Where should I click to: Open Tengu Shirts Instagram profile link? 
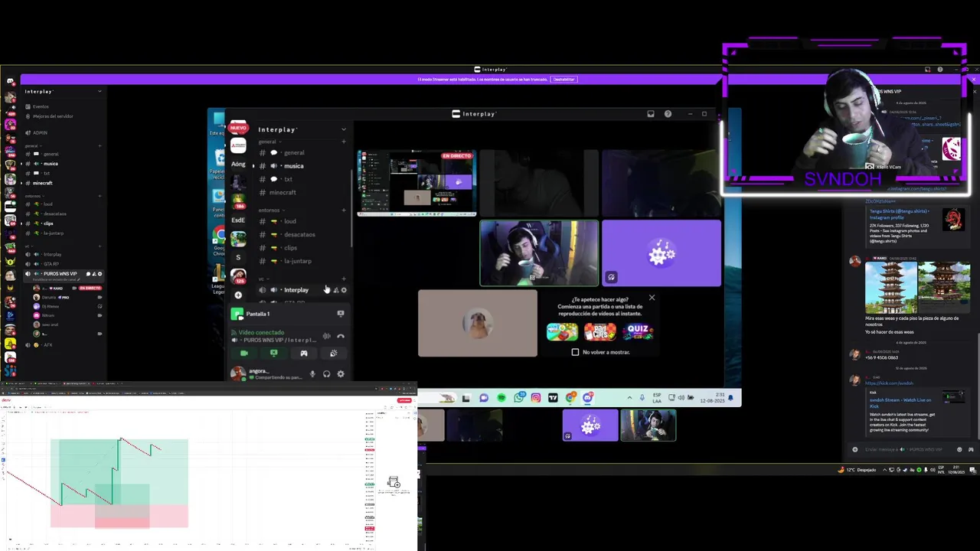(x=899, y=214)
